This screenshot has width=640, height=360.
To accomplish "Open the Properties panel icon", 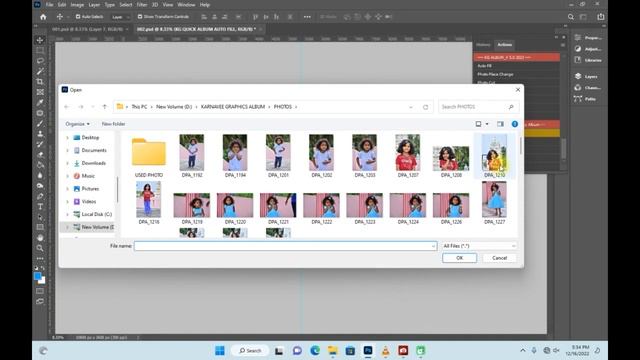I will tap(578, 38).
